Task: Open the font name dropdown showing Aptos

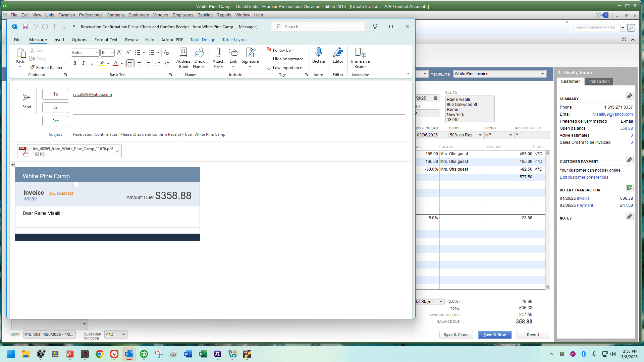Action: 97,53
